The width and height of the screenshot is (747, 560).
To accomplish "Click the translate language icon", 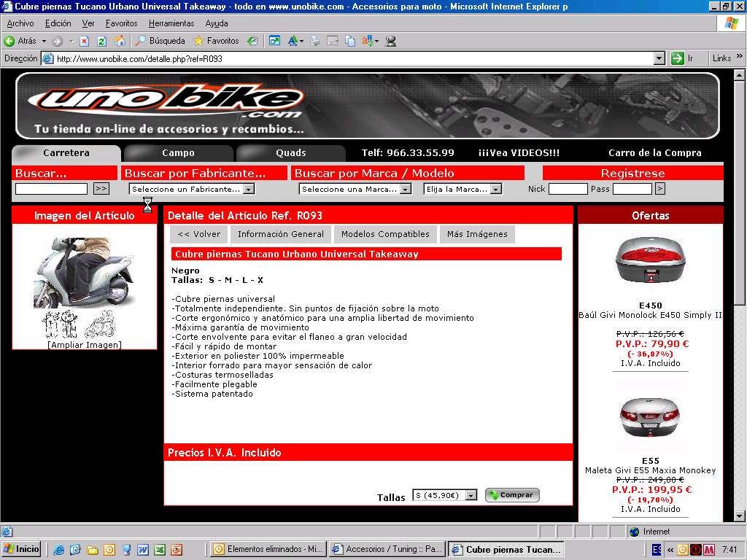I will (368, 41).
